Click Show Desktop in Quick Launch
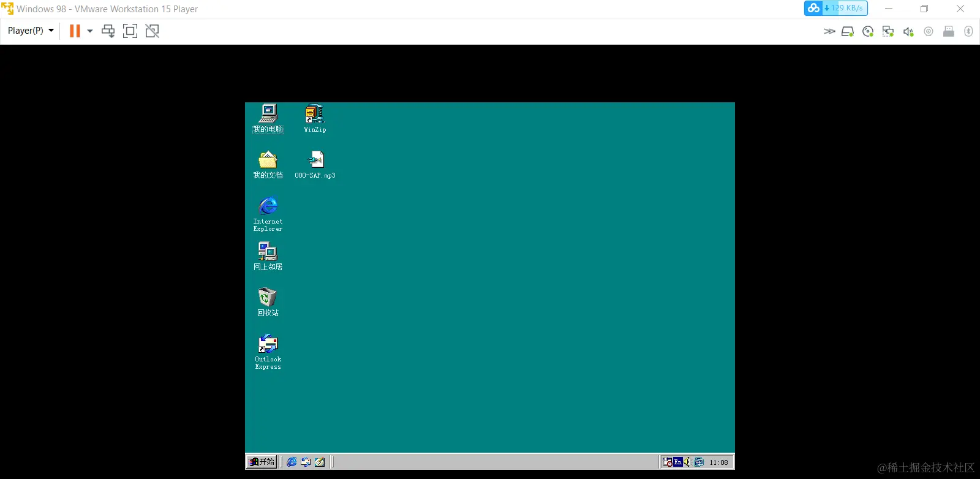 (x=319, y=462)
